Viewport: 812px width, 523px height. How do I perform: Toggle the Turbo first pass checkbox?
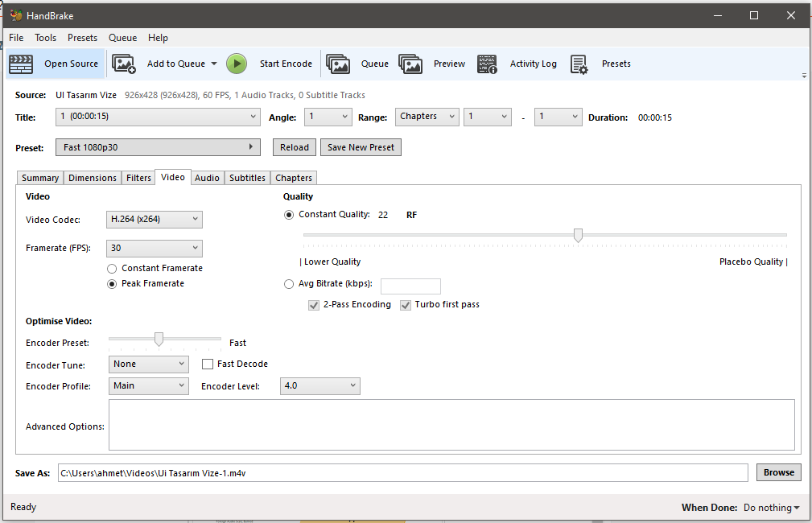tap(406, 305)
